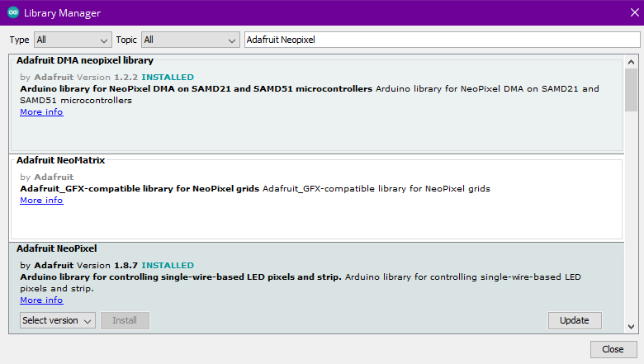This screenshot has height=364, width=644.
Task: Click the Topic label
Action: [x=126, y=40]
